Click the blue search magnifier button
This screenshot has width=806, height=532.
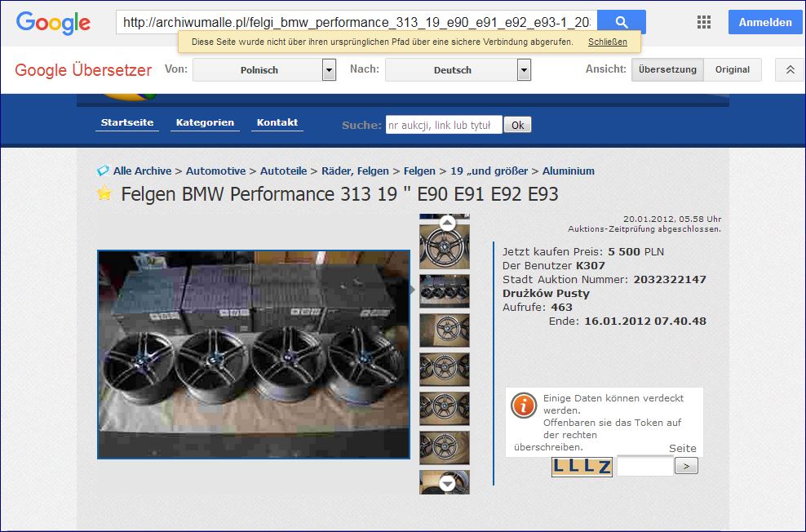[622, 22]
